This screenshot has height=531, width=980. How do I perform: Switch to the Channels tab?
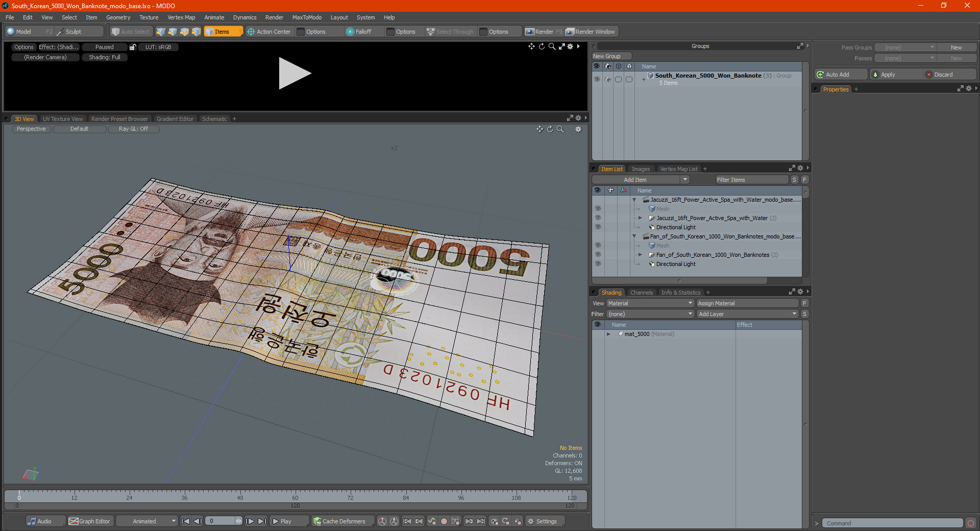(642, 293)
